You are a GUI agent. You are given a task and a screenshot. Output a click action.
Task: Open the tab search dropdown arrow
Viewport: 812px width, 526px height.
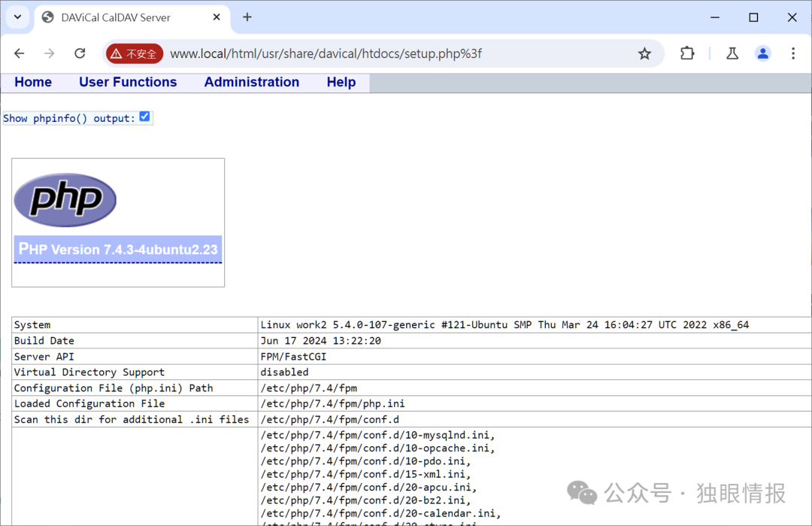17,17
